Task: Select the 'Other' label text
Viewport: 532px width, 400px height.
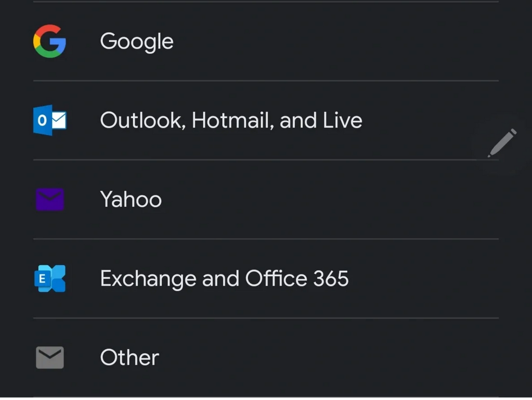Action: tap(129, 358)
